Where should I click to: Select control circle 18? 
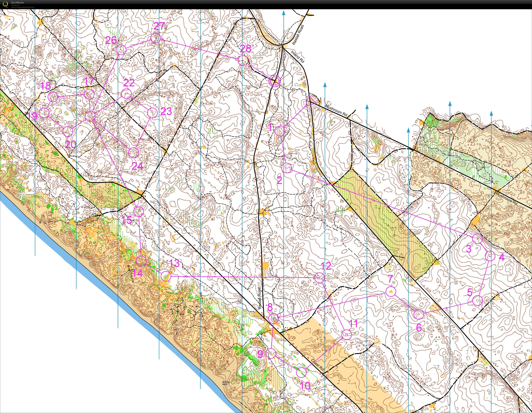pos(53,97)
